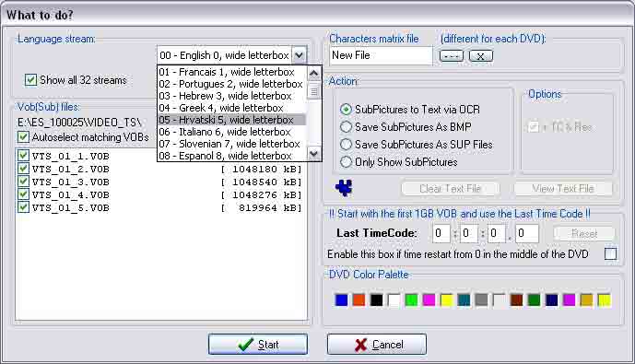Uncheck VTS_01_3.VOB file

point(23,182)
